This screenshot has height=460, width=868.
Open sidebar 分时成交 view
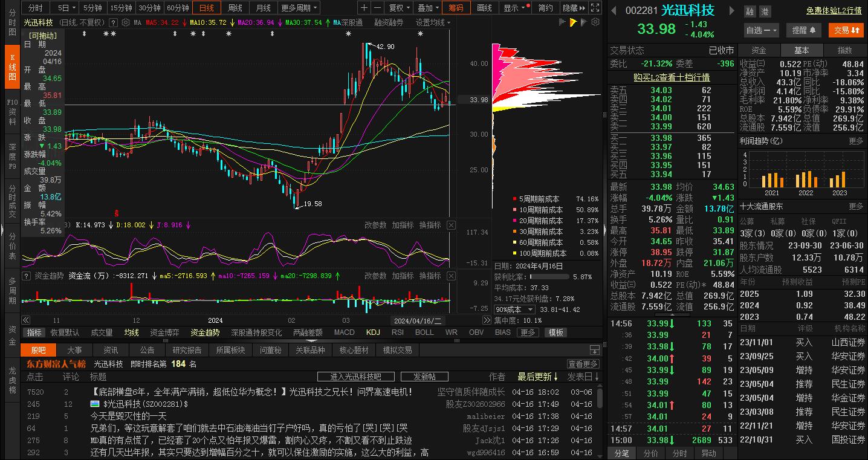point(12,201)
